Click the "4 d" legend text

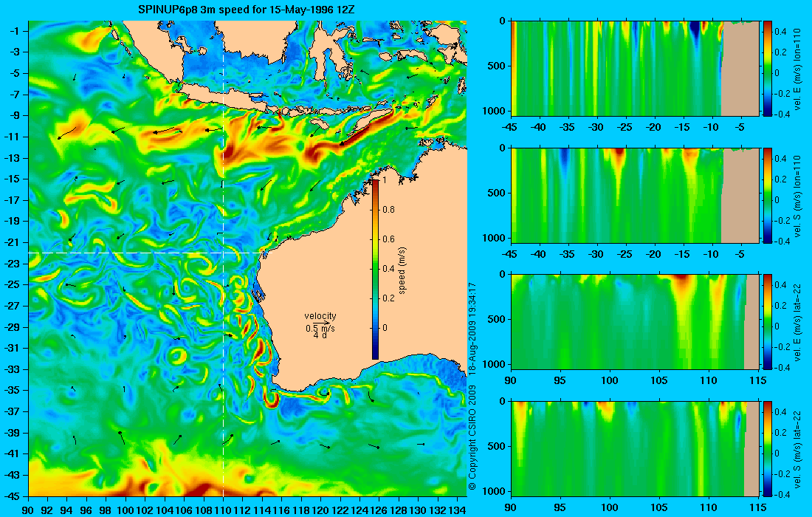click(x=320, y=335)
